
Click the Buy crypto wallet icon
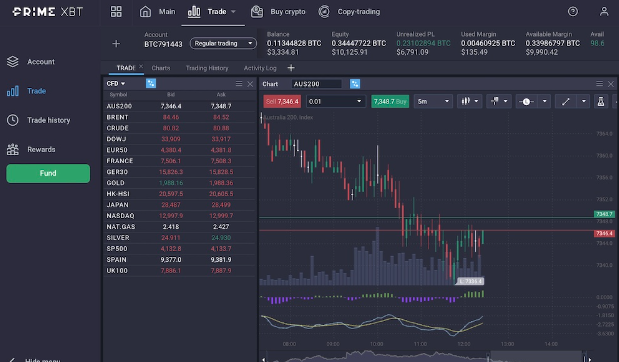pos(257,11)
